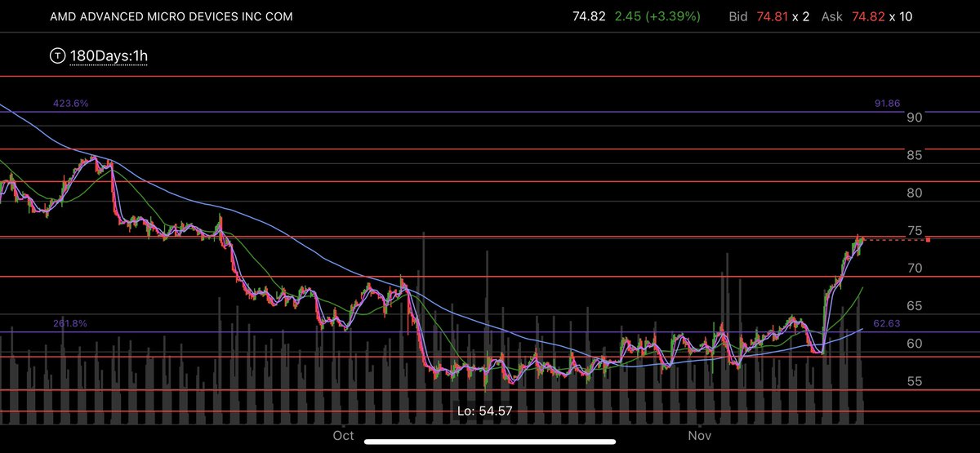This screenshot has height=453, width=980.
Task: Tap the Oct label on the time axis
Action: tap(343, 436)
